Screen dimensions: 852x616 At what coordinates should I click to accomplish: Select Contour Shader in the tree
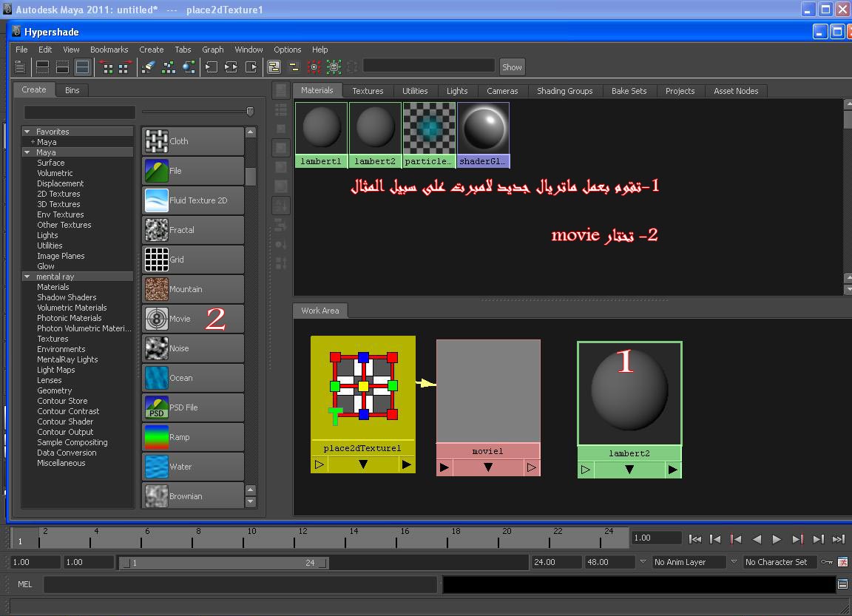click(x=65, y=422)
